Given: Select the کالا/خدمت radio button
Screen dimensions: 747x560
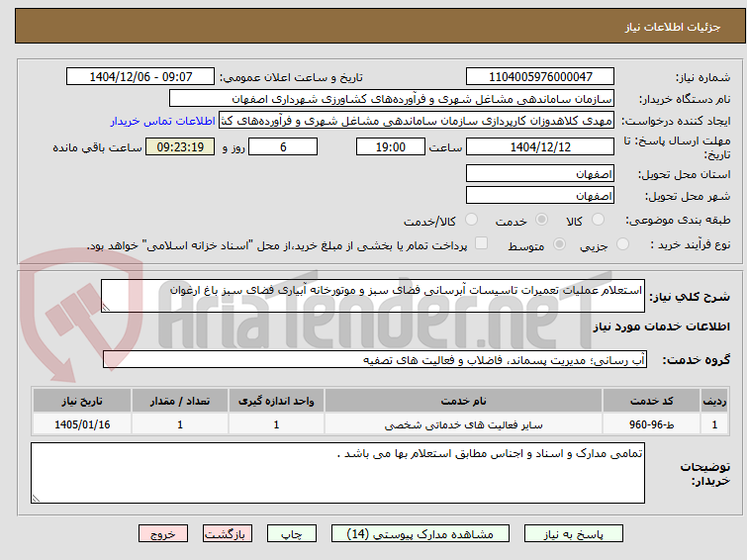Looking at the screenshot, I should [471, 220].
